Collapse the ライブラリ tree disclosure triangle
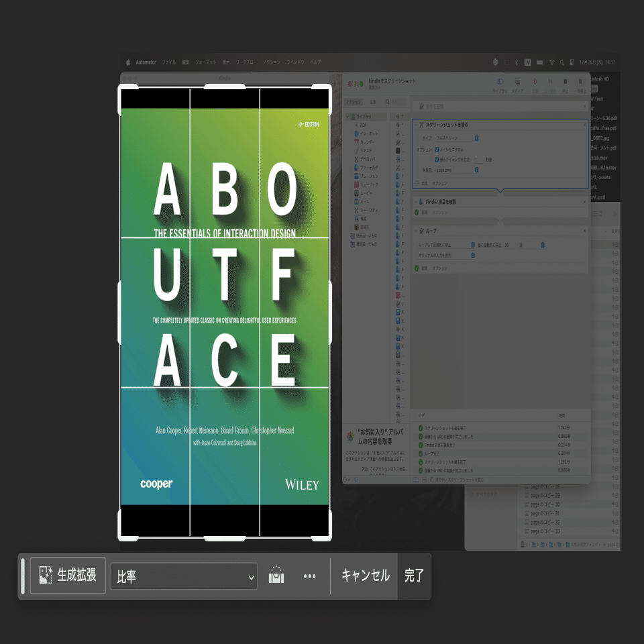Viewport: 644px width, 644px height. pos(347,117)
